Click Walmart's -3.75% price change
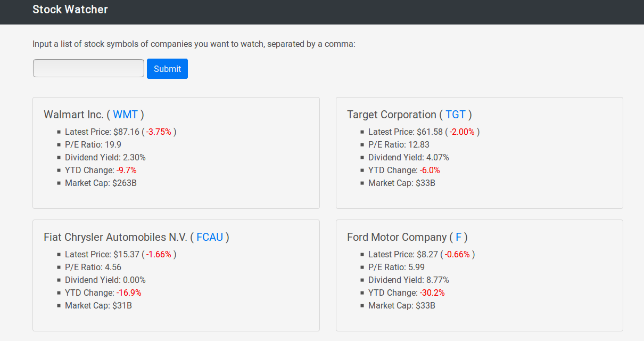Screen dimensions: 644x341 coord(159,132)
